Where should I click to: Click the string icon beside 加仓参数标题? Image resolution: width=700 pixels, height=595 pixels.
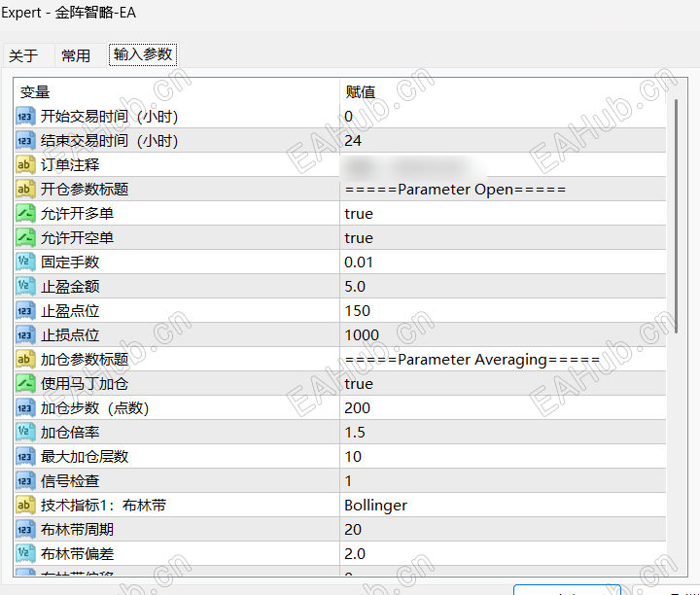click(25, 360)
